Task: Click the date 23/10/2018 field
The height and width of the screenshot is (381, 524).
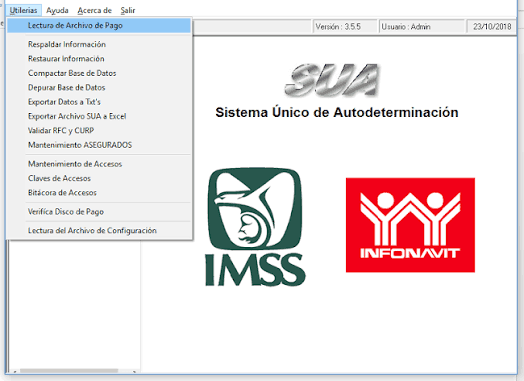Action: pyautogui.click(x=492, y=26)
